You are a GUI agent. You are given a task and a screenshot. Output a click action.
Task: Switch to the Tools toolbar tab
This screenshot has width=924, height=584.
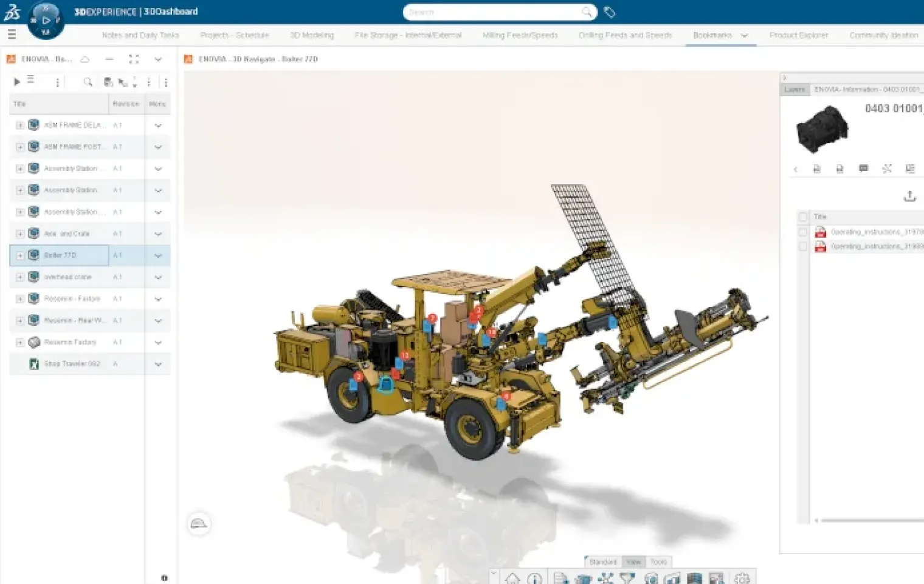[x=658, y=562]
